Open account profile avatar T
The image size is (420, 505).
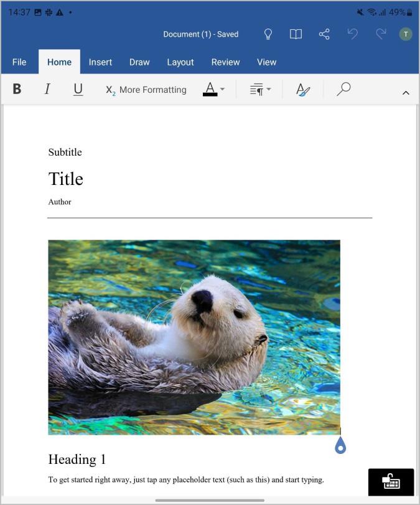[406, 34]
